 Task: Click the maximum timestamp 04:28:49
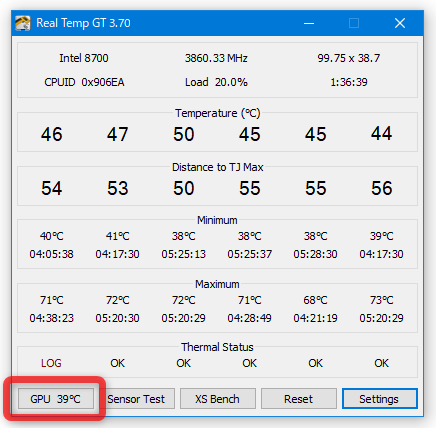point(250,318)
